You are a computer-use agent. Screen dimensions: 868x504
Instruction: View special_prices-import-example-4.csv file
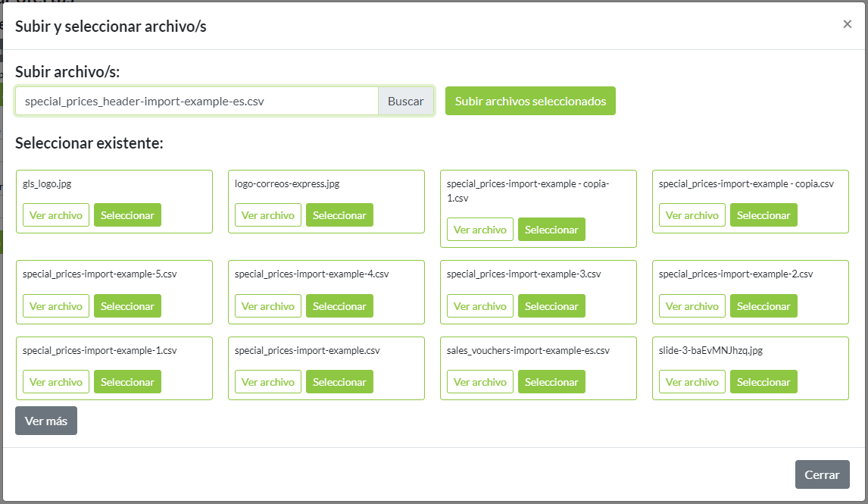click(268, 306)
